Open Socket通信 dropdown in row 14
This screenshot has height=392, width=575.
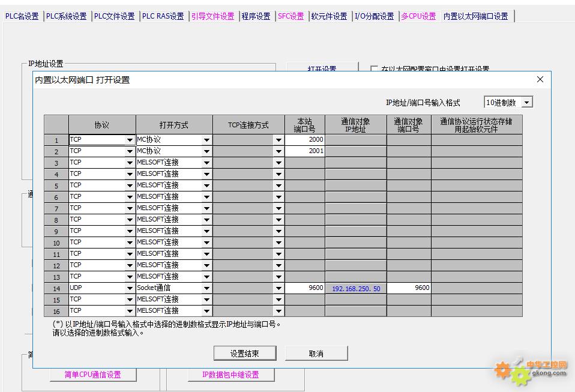pyautogui.click(x=206, y=288)
